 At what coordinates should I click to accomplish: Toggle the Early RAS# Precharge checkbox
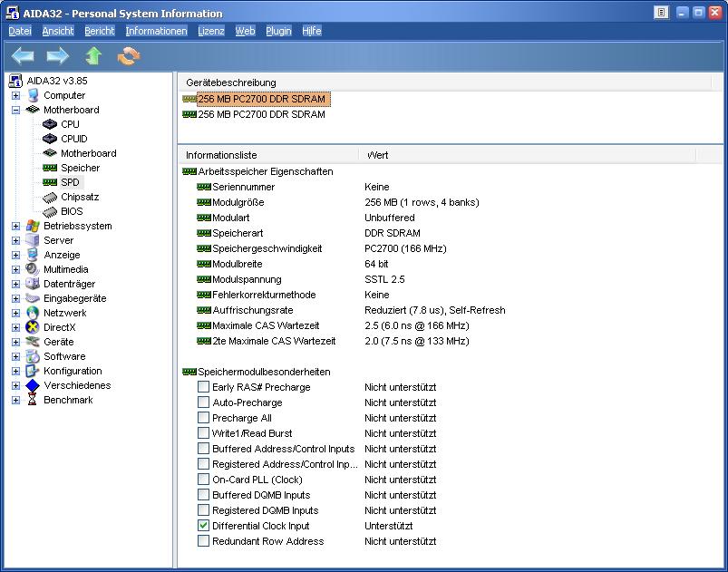(203, 387)
